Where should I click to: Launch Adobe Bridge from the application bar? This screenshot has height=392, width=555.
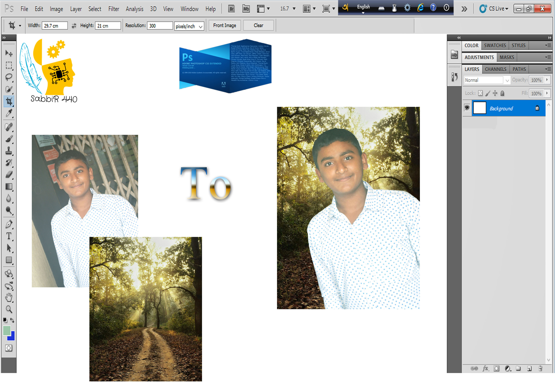pyautogui.click(x=231, y=9)
